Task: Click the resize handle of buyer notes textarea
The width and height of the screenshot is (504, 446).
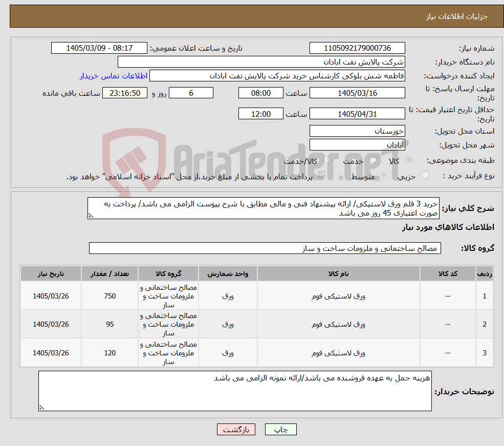Action: (41, 408)
